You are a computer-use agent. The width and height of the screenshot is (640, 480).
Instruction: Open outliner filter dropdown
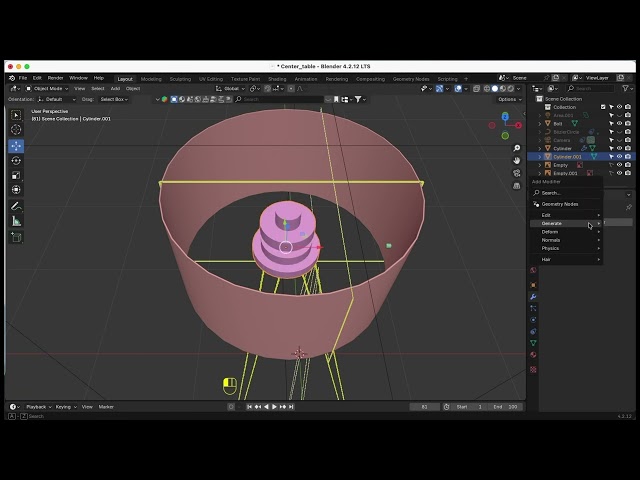tap(626, 88)
